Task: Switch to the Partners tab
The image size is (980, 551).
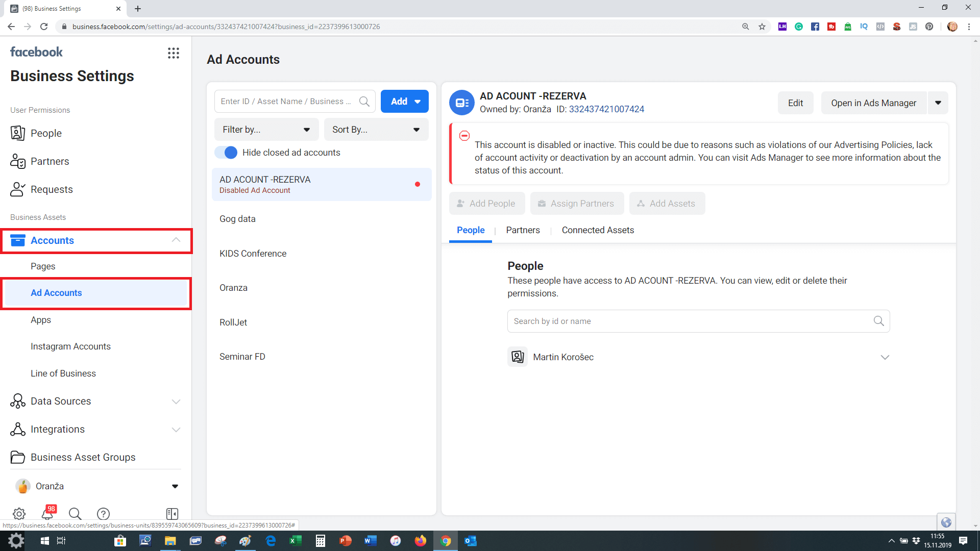Action: (x=523, y=230)
